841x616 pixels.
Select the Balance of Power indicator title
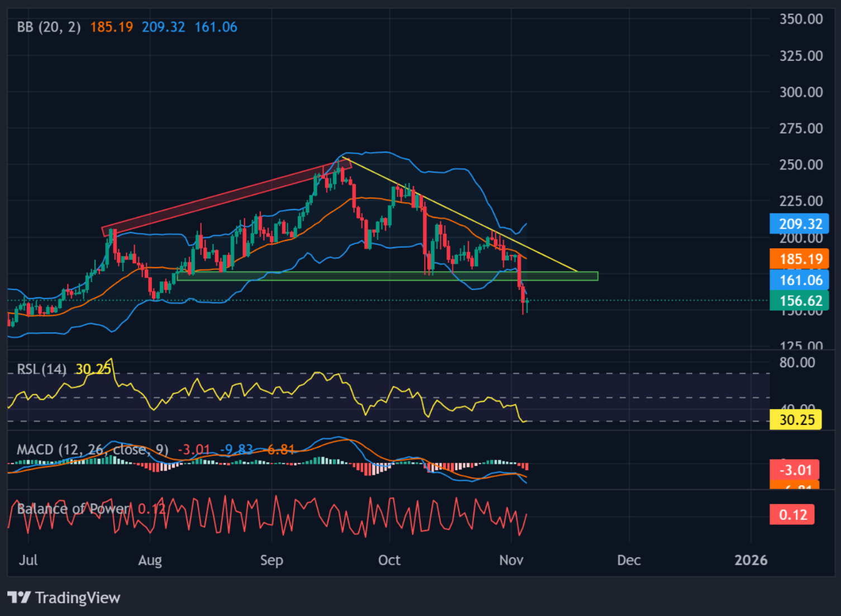point(73,509)
